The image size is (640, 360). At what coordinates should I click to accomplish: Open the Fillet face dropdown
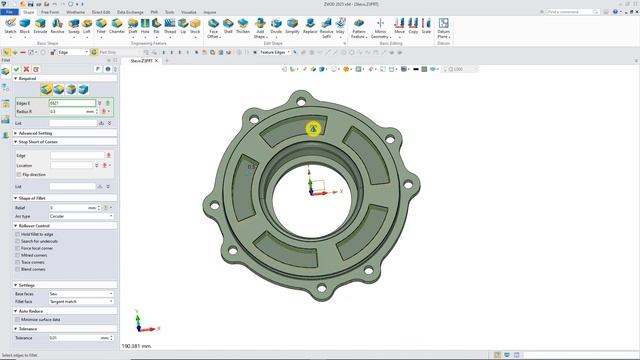[x=81, y=302]
